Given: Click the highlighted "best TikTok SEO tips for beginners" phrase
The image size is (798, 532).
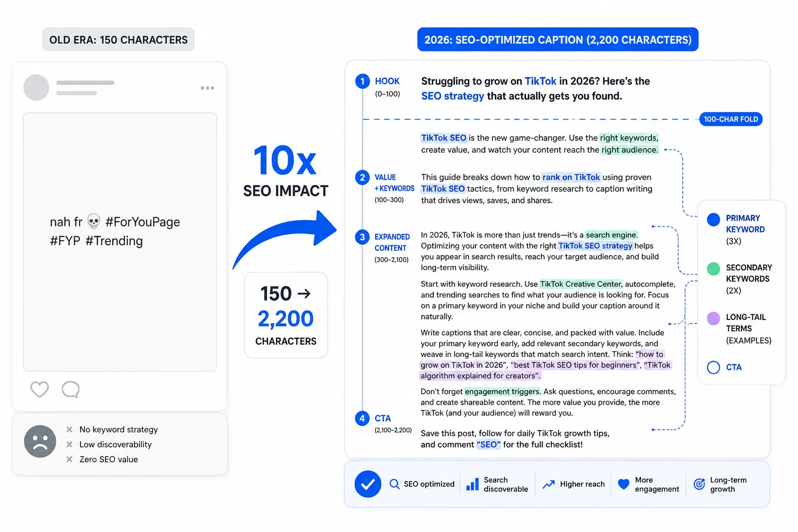Looking at the screenshot, I should pos(576,365).
